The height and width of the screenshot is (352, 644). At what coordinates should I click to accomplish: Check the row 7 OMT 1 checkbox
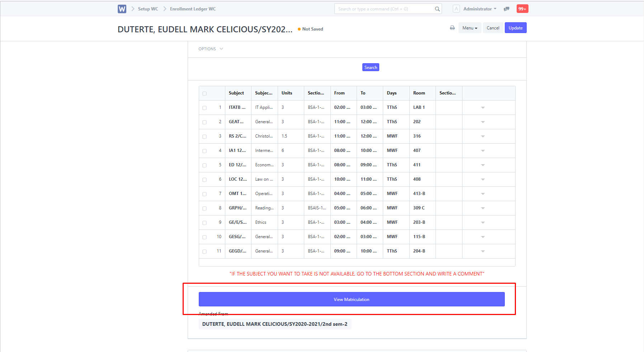[x=205, y=194]
